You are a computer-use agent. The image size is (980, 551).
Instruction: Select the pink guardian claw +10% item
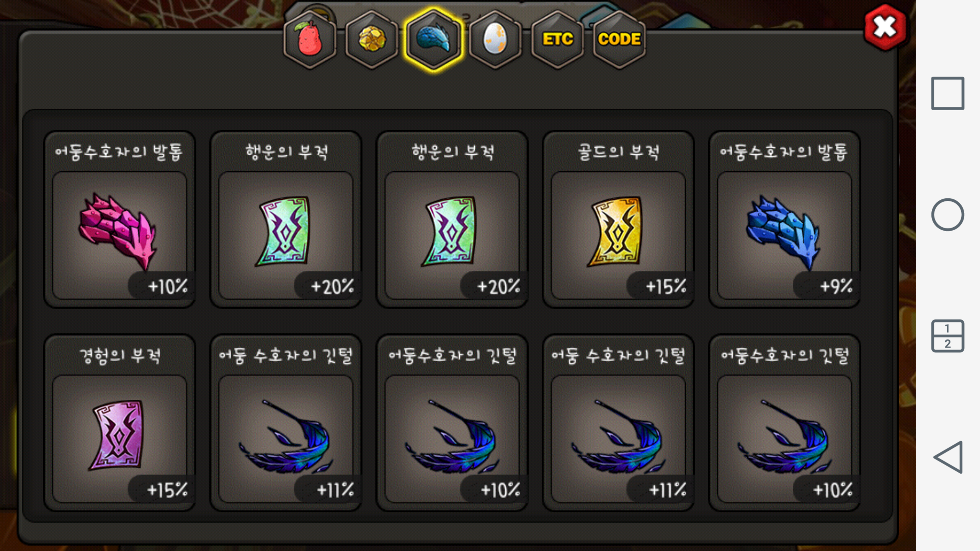click(x=119, y=220)
